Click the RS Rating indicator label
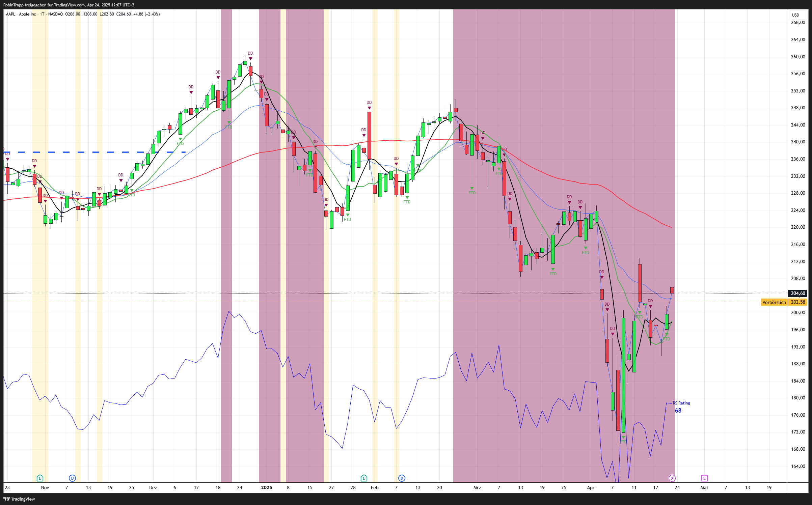The height and width of the screenshot is (505, 812). click(x=681, y=403)
